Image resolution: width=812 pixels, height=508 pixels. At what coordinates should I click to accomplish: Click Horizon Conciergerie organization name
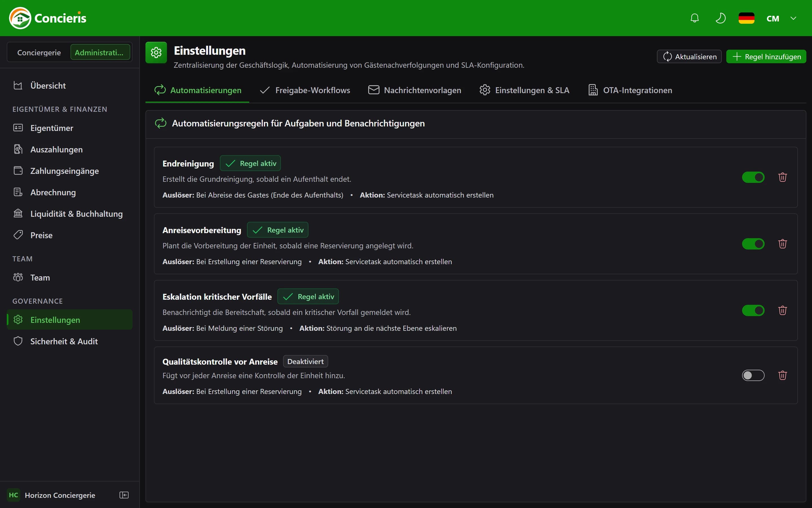click(x=60, y=495)
